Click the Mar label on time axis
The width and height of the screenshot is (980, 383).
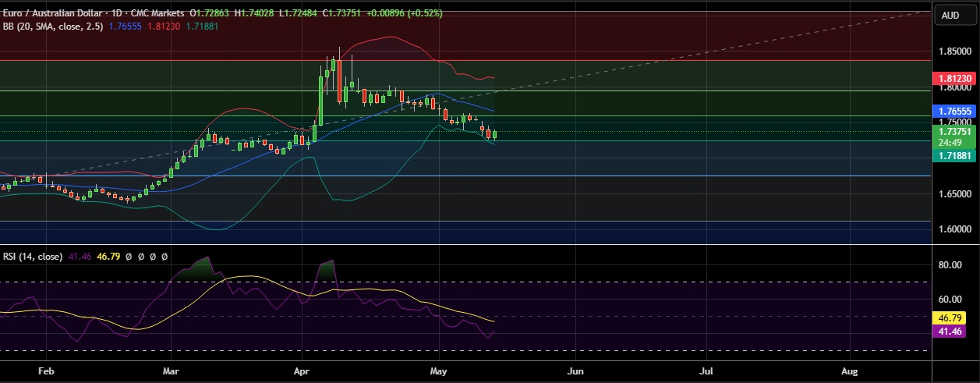point(172,371)
